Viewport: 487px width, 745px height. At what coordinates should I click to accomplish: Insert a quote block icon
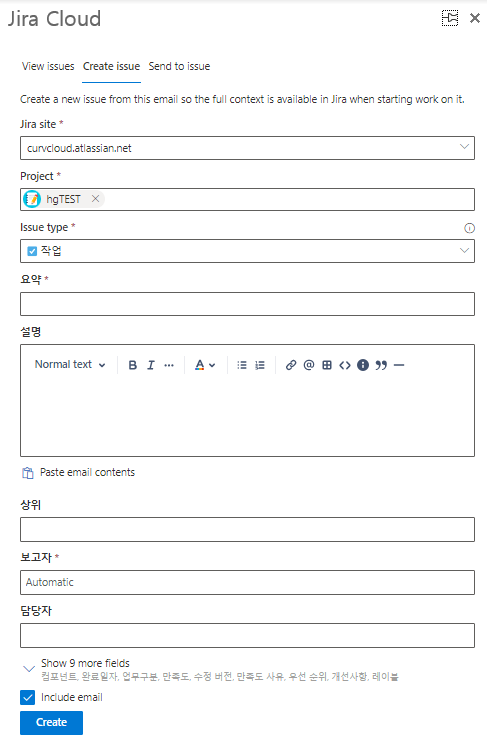(381, 365)
